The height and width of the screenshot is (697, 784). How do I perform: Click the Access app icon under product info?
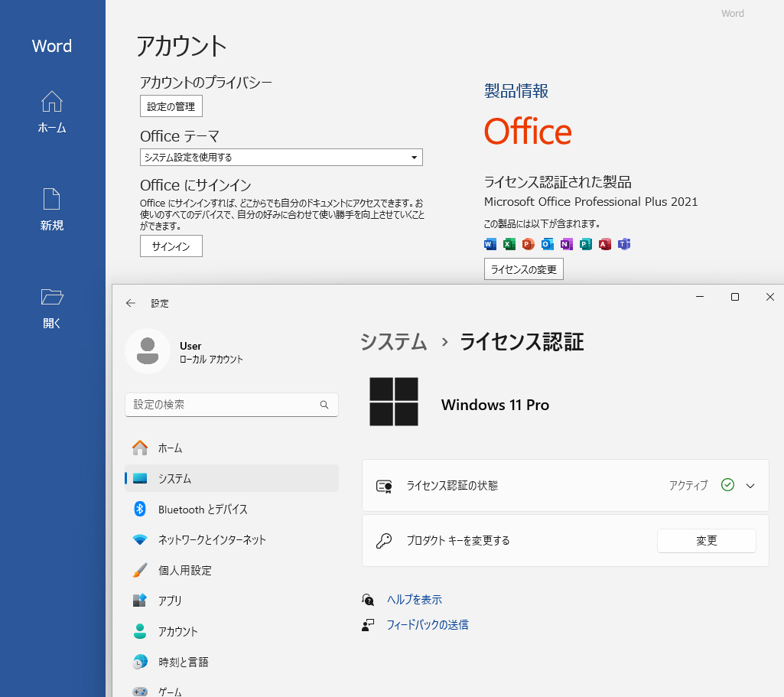point(604,244)
